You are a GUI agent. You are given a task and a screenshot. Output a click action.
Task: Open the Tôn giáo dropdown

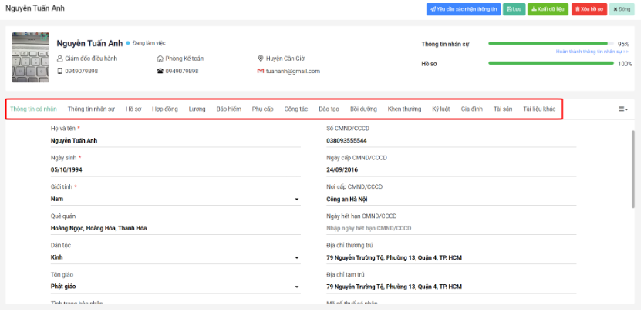pos(297,287)
